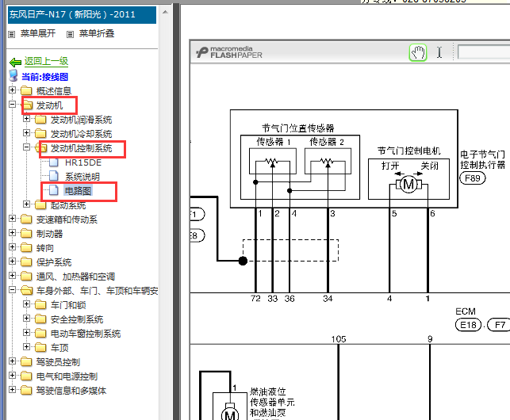Click folder icon of 车门和锁
This screenshot has width=510, height=420.
40,304
